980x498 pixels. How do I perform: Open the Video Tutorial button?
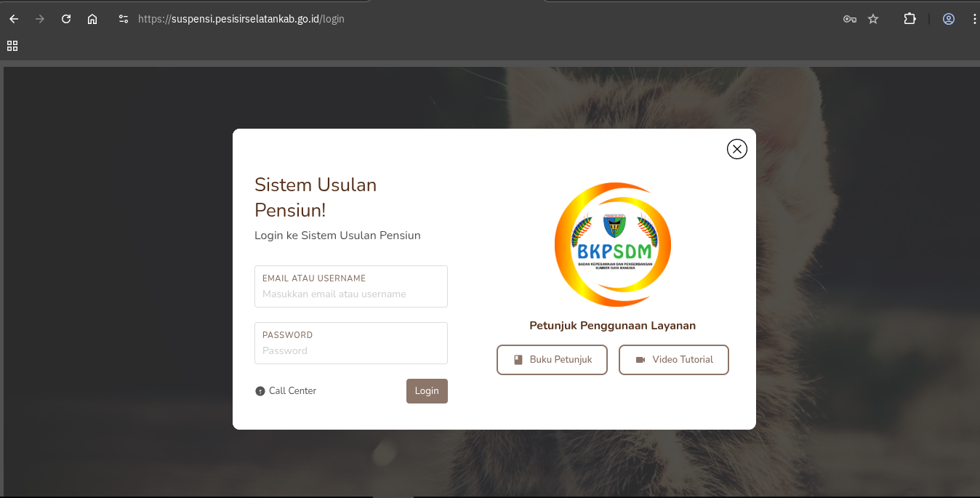point(674,360)
